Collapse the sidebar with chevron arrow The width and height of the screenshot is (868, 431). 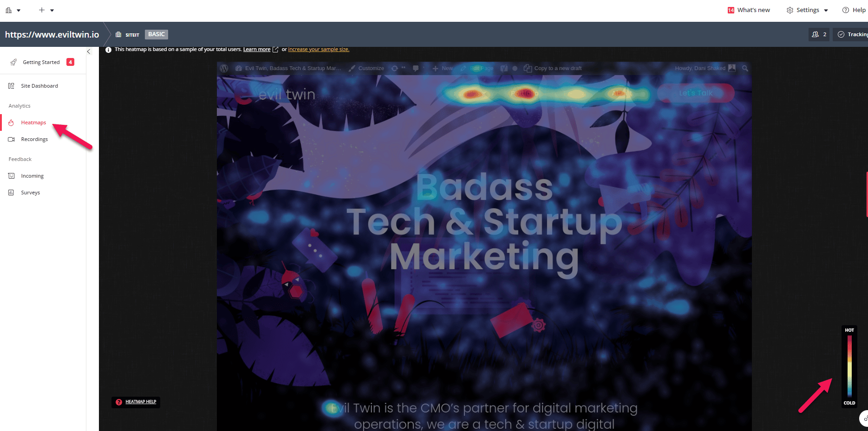point(89,51)
